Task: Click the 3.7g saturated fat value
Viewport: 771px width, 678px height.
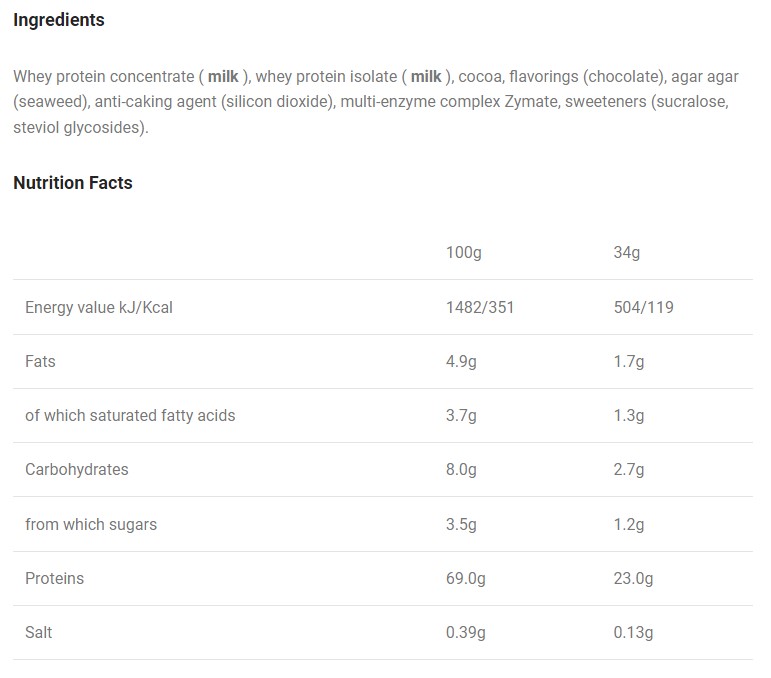Action: [461, 415]
